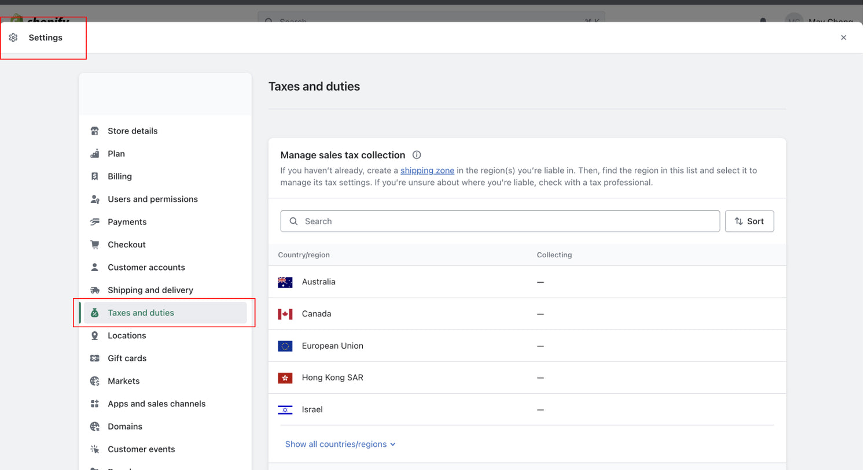Image resolution: width=868 pixels, height=470 pixels.
Task: Click the Payments card icon
Action: [x=95, y=222]
